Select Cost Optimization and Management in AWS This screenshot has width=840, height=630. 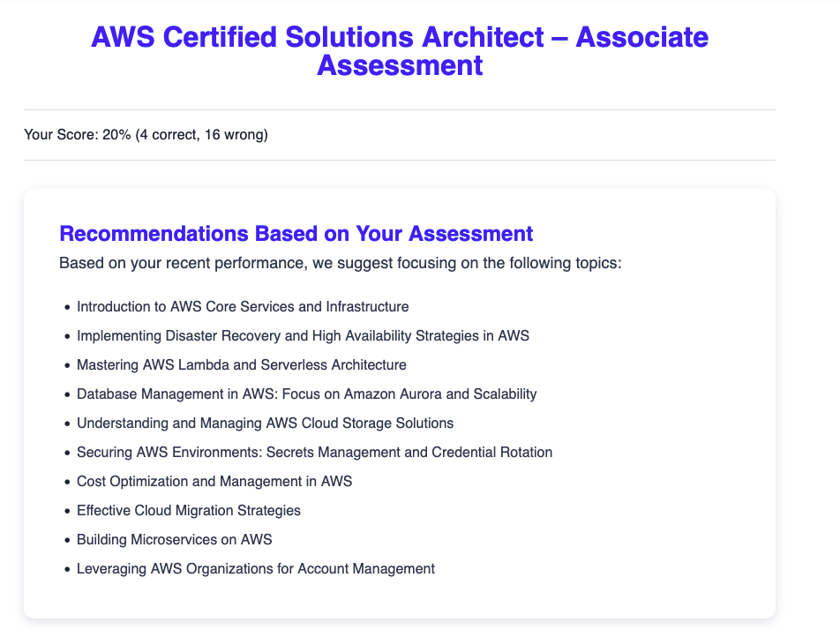coord(214,482)
